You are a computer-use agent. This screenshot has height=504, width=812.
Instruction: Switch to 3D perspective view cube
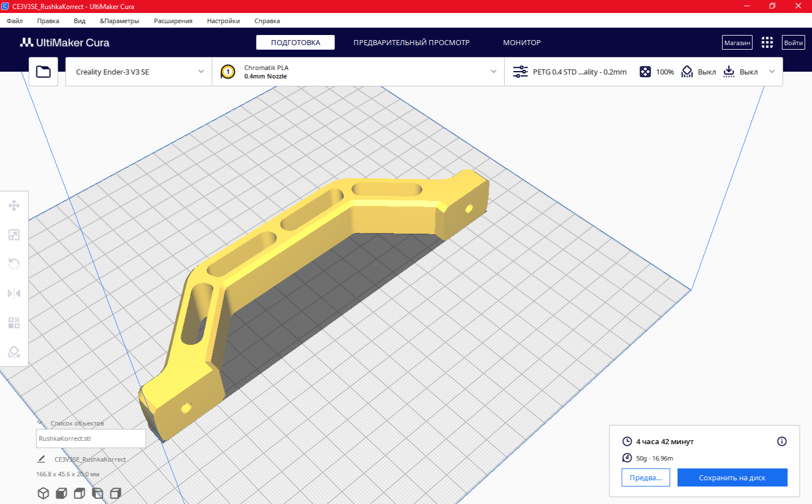click(43, 493)
